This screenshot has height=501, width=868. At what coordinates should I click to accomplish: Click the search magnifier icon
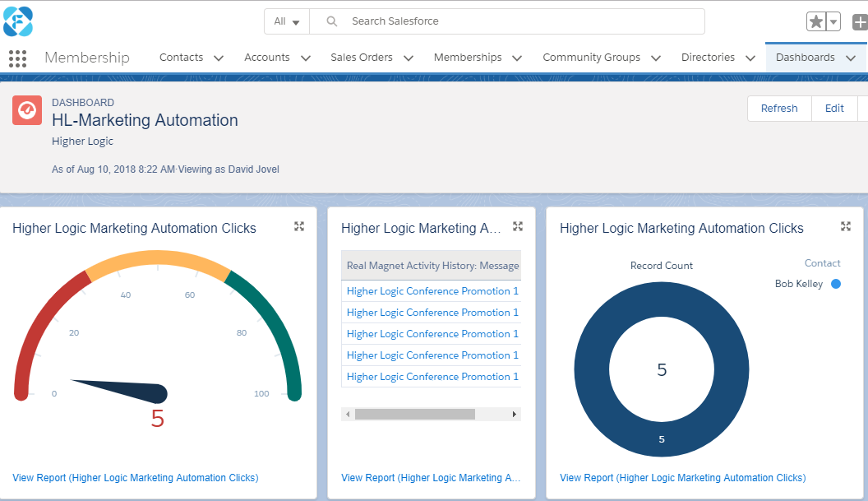pyautogui.click(x=331, y=21)
